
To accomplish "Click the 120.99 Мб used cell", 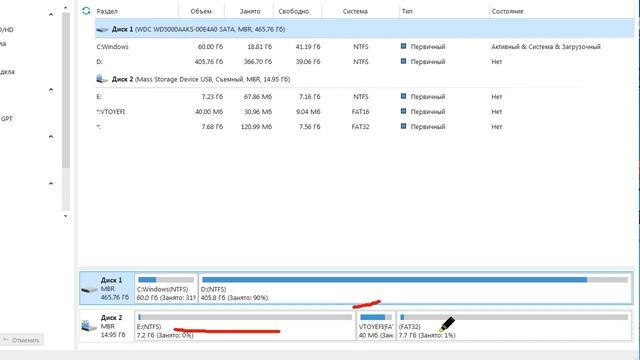I will coord(256,127).
